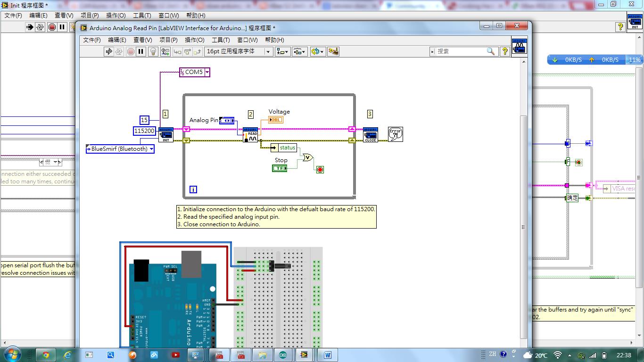The height and width of the screenshot is (362, 644).
Task: Click the Run arrow in Arduino Analog Read toolbar
Action: click(109, 51)
